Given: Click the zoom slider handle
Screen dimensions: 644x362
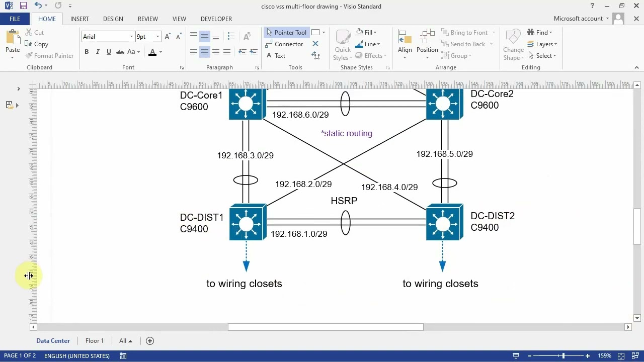Looking at the screenshot, I should [x=563, y=356].
